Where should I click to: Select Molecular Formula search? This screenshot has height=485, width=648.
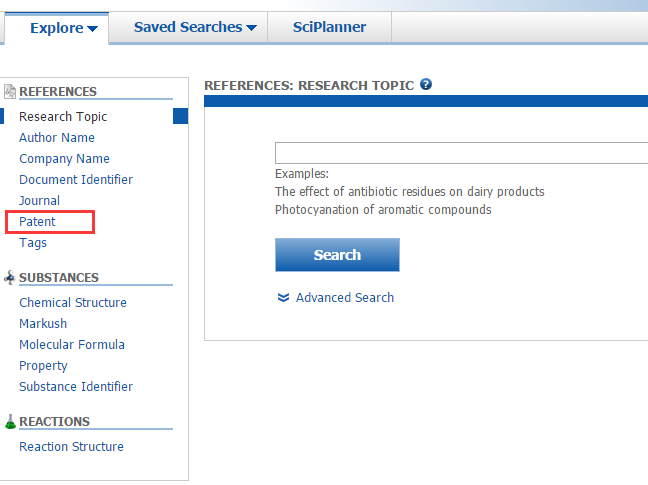pyautogui.click(x=72, y=345)
